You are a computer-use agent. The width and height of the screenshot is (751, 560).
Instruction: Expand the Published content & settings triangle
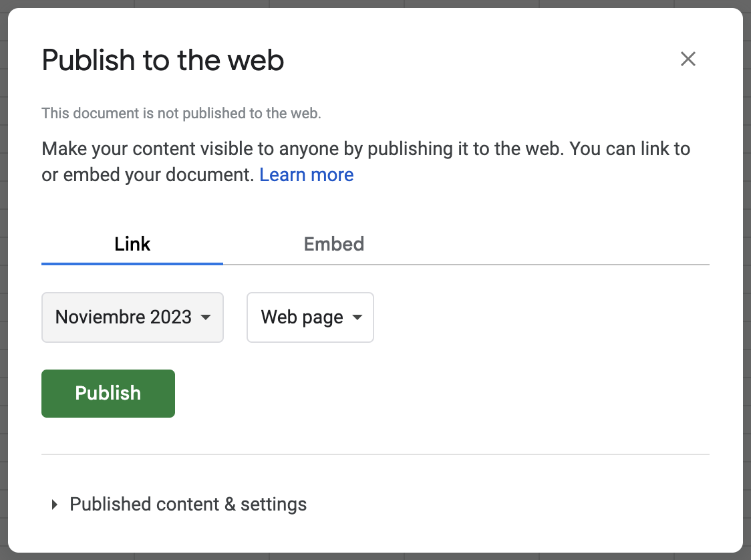(55, 505)
